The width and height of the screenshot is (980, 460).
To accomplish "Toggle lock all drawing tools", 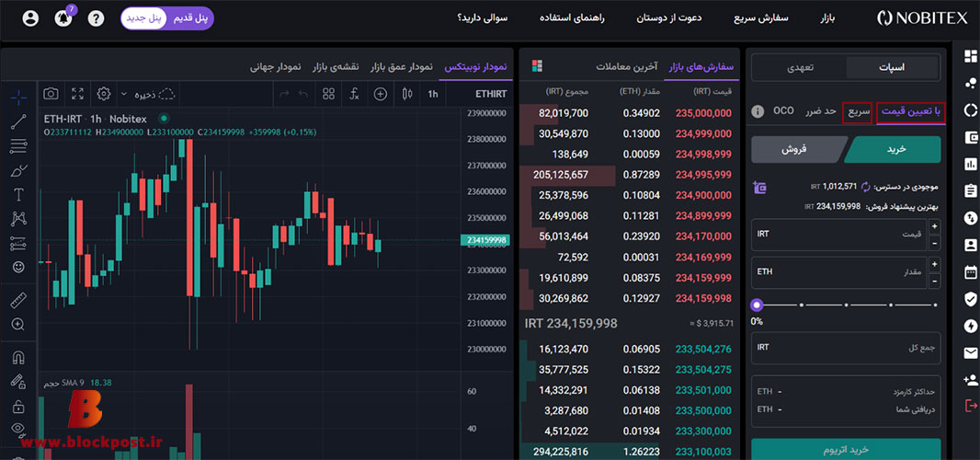I will tap(18, 407).
